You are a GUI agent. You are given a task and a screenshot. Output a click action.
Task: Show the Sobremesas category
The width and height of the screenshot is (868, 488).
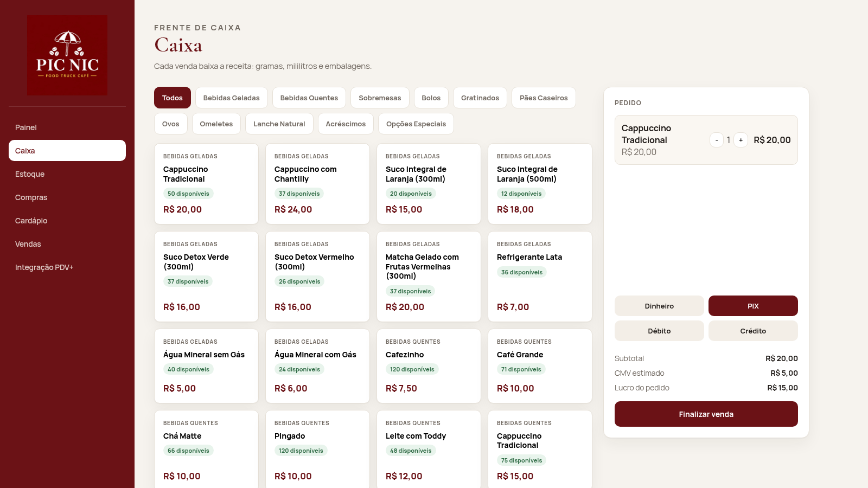tap(380, 98)
